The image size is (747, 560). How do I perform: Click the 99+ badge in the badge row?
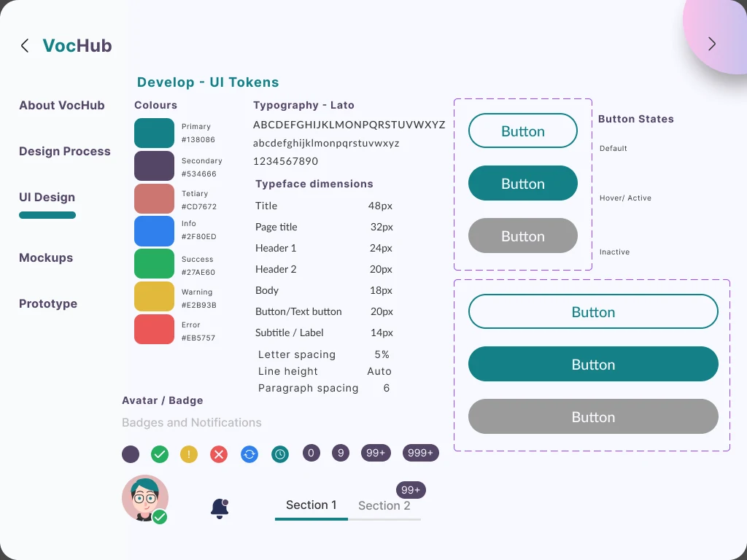(376, 453)
